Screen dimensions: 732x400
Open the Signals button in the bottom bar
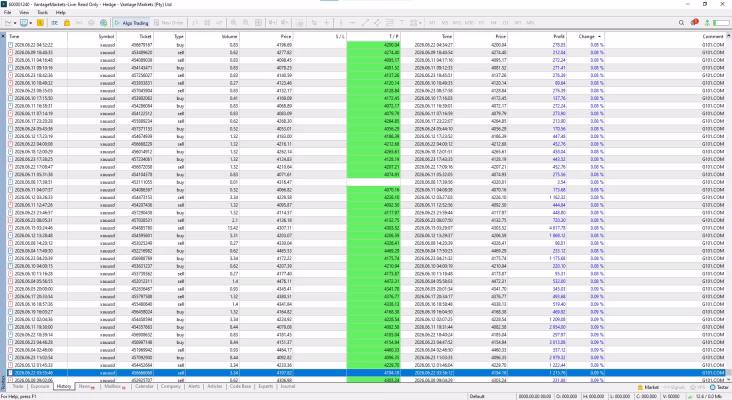(673, 387)
